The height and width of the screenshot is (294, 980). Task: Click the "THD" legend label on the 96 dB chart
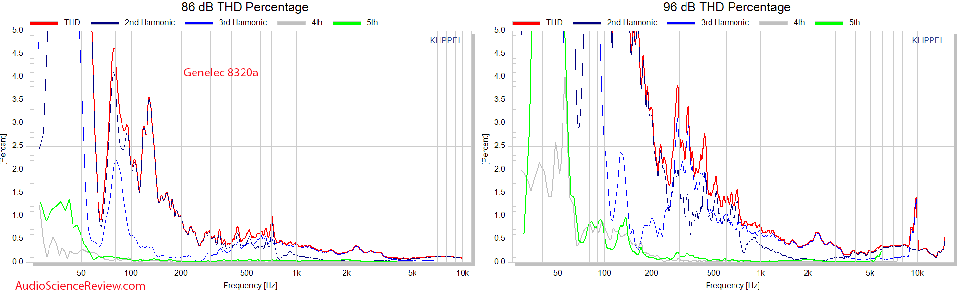pyautogui.click(x=554, y=23)
